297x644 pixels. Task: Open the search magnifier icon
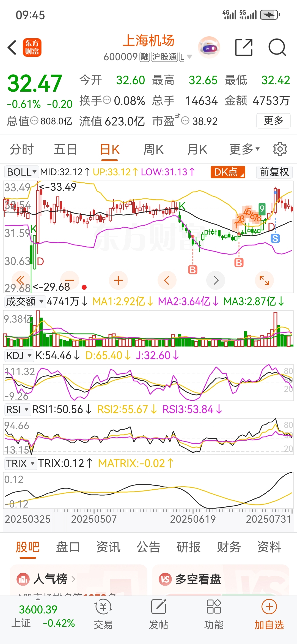point(277,47)
